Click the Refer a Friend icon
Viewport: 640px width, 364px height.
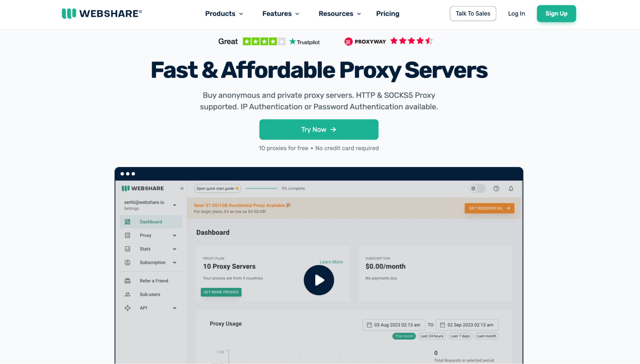[127, 281]
